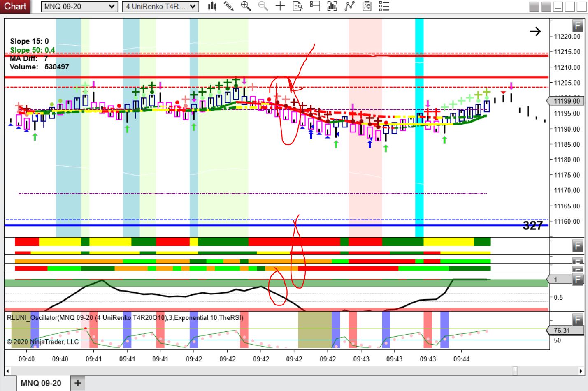Screen dimensions: 588x391
Task: Click the Chart window title label
Action: 15,6
